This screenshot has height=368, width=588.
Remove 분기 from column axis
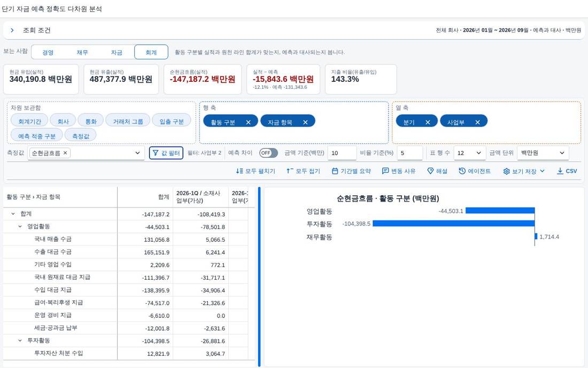pyautogui.click(x=428, y=122)
